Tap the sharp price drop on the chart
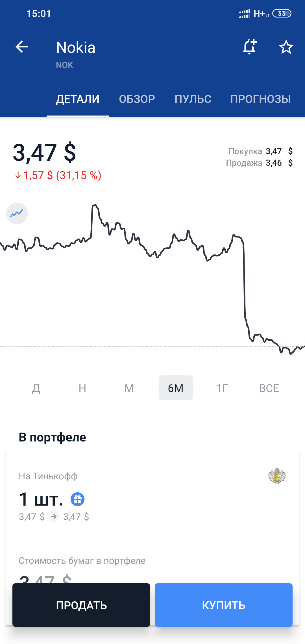305x644 pixels. tap(245, 282)
